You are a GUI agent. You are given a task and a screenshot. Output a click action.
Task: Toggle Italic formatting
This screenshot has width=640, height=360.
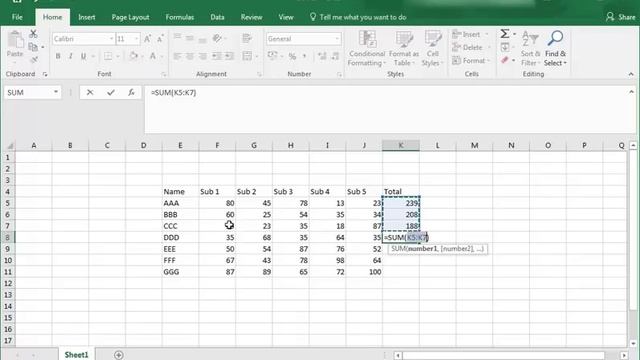(x=71, y=56)
